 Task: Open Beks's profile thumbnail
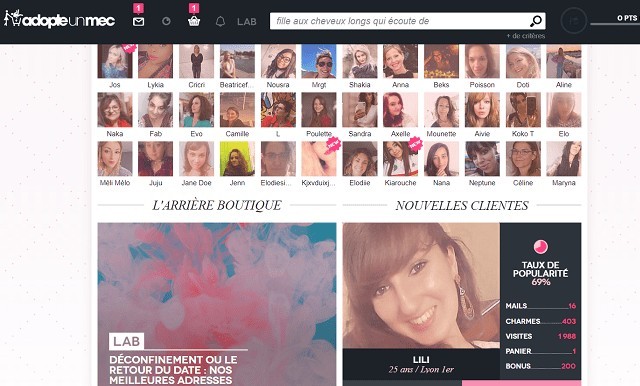pos(441,61)
